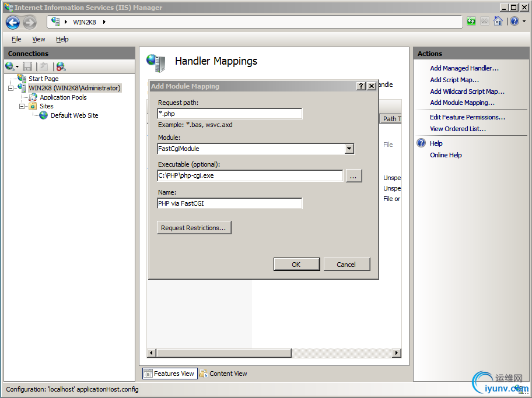Image resolution: width=532 pixels, height=398 pixels.
Task: Open Home via the house icon
Action: point(498,22)
